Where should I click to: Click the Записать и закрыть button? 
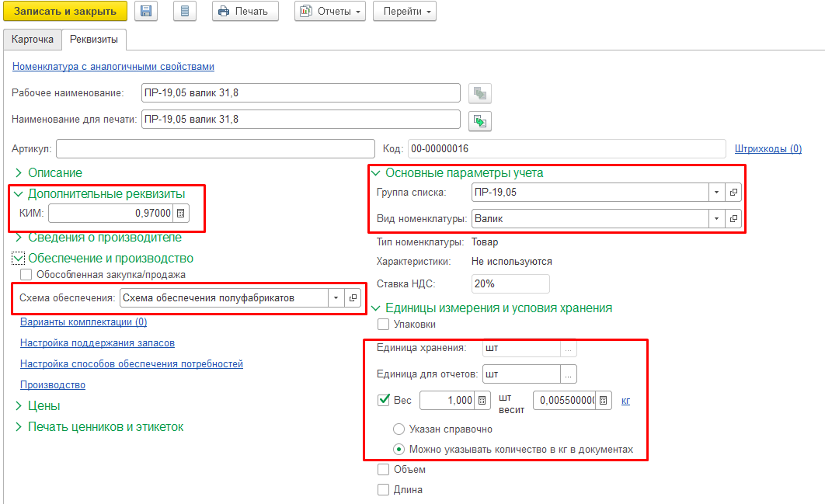coord(65,11)
